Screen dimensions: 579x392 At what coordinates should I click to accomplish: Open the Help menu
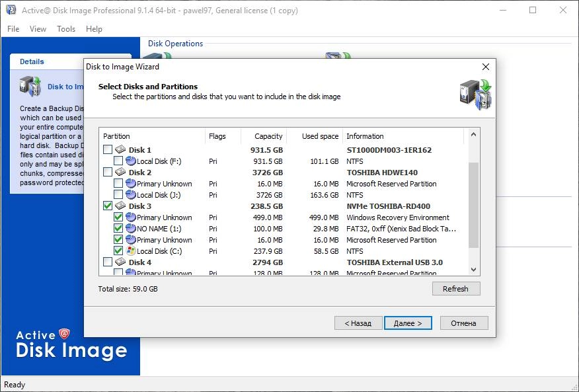(x=94, y=29)
